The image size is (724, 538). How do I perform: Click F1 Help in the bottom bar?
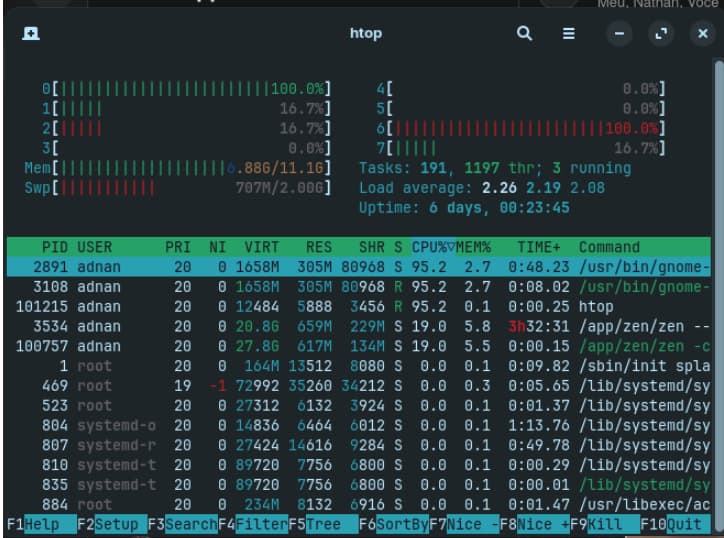42,524
